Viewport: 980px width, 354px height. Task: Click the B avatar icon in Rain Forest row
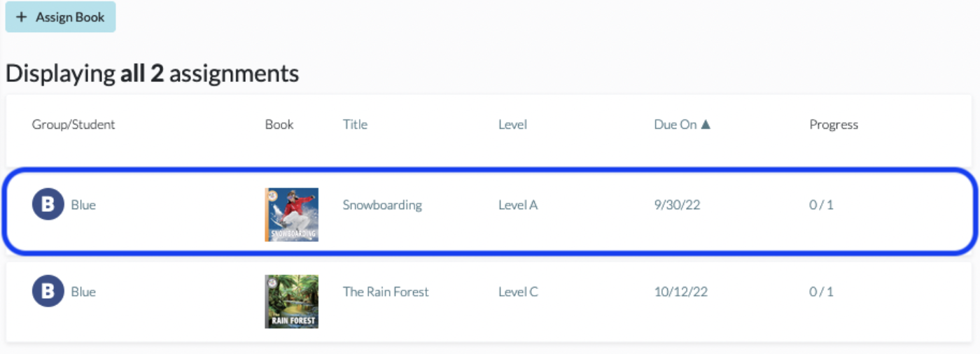[x=48, y=291]
